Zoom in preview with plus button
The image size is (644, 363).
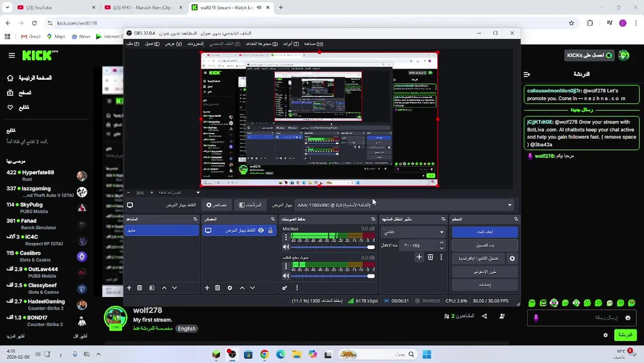tap(152, 193)
